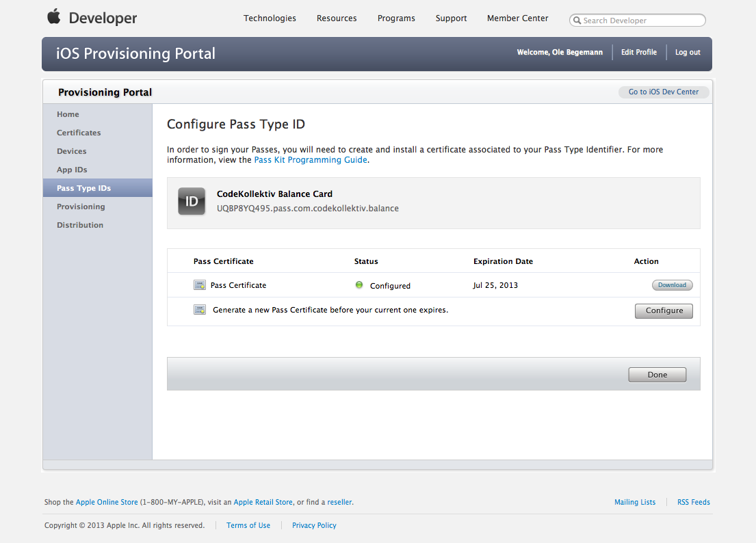This screenshot has height=543, width=756.
Task: Select Certificates in the sidebar
Action: pos(79,133)
